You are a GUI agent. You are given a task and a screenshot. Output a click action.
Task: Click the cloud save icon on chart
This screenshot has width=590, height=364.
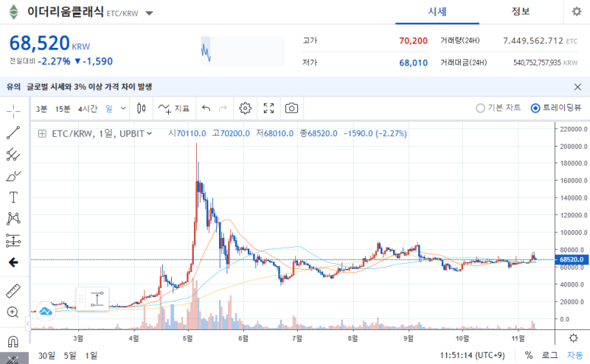(46, 312)
